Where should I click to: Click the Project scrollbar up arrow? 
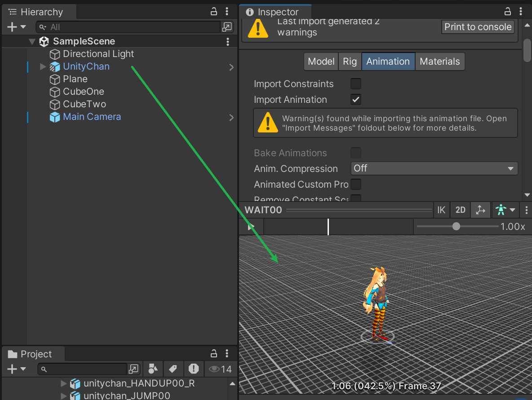tap(232, 383)
